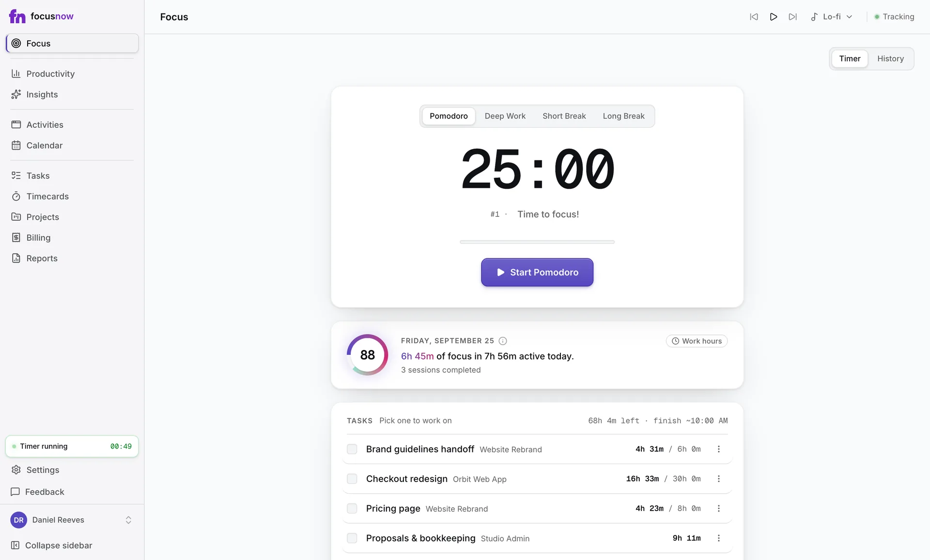Screen dimensions: 930x560
Task: Collapse the sidebar
Action: click(x=72, y=545)
